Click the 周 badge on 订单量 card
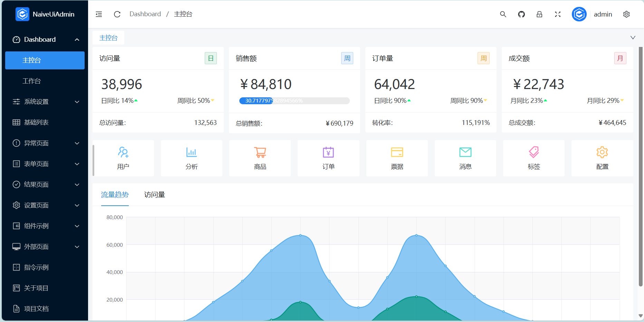This screenshot has width=644, height=322. click(483, 58)
